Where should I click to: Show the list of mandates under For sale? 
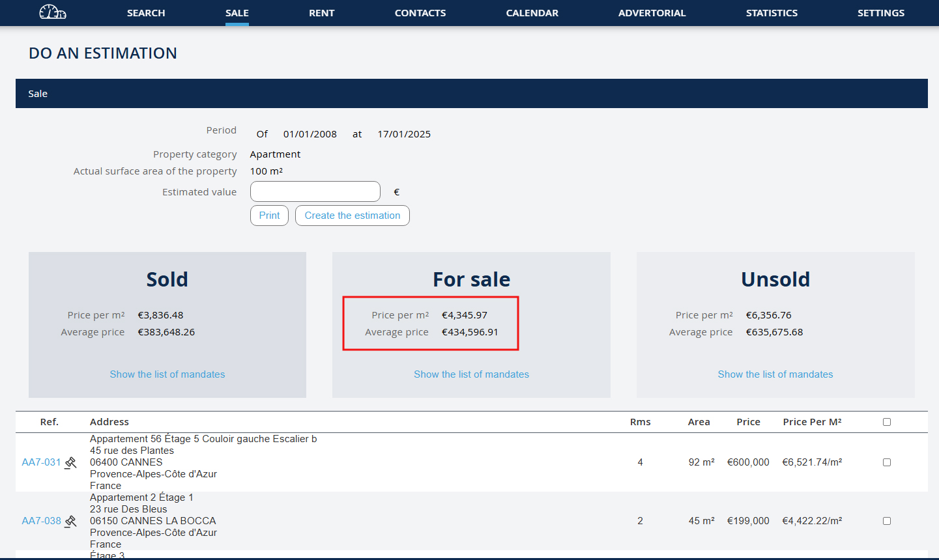point(471,374)
